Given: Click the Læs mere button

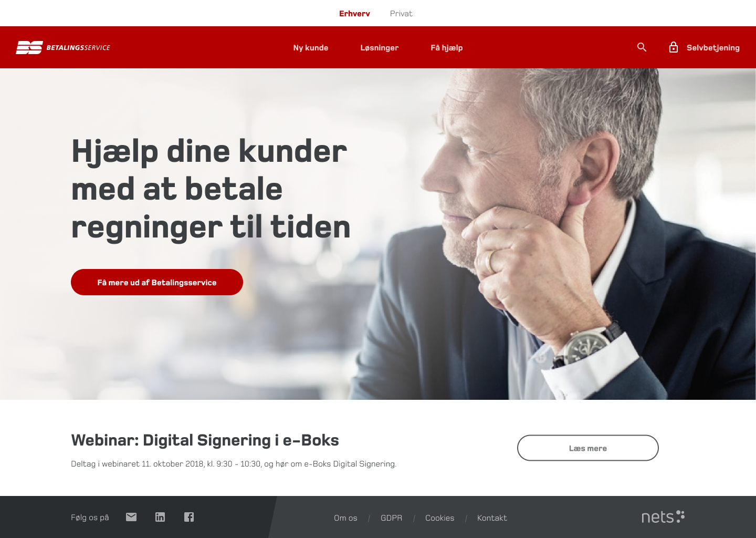Looking at the screenshot, I should point(588,448).
